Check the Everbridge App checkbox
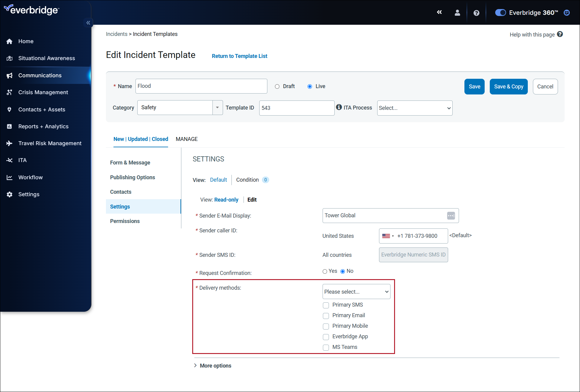Image resolution: width=580 pixels, height=392 pixels. tap(326, 337)
